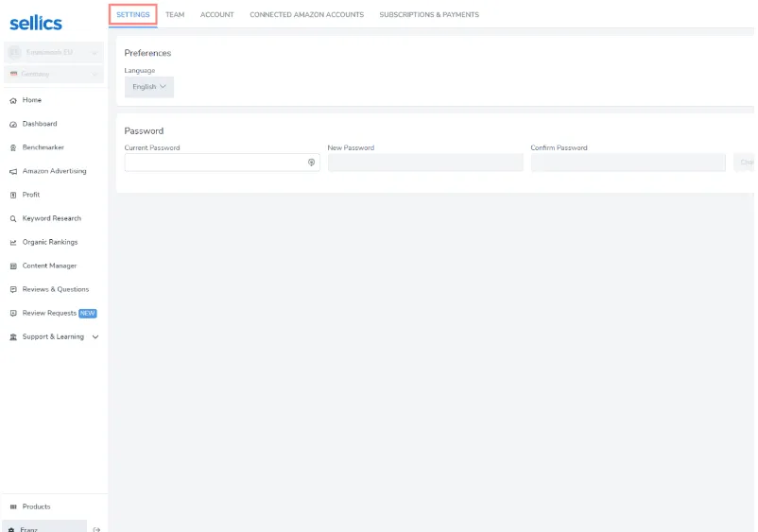Image resolution: width=758 pixels, height=532 pixels.
Task: Click the Profit icon in sidebar
Action: point(13,195)
